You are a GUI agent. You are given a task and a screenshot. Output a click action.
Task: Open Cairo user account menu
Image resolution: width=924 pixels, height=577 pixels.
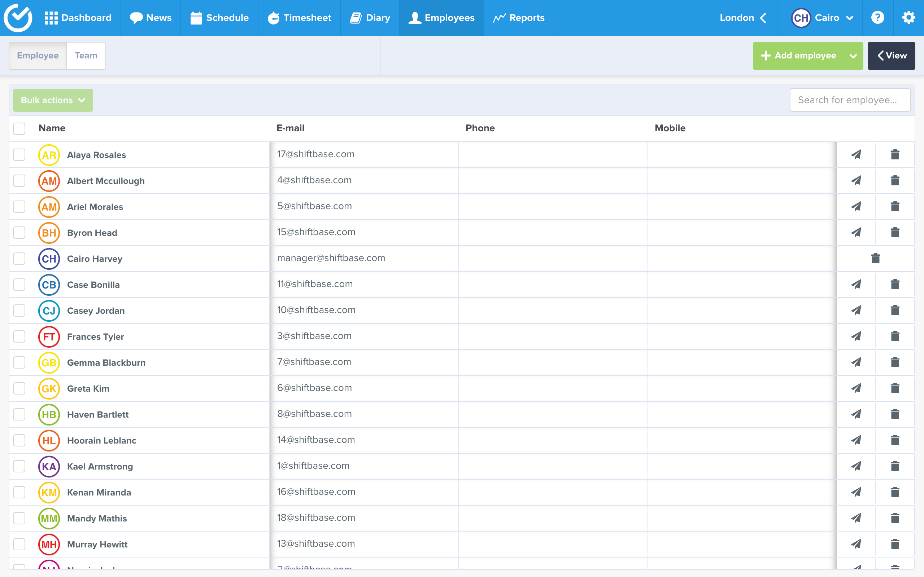pos(823,18)
